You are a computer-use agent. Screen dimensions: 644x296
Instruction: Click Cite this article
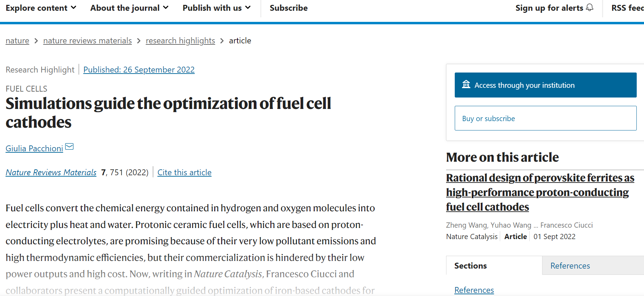[184, 172]
